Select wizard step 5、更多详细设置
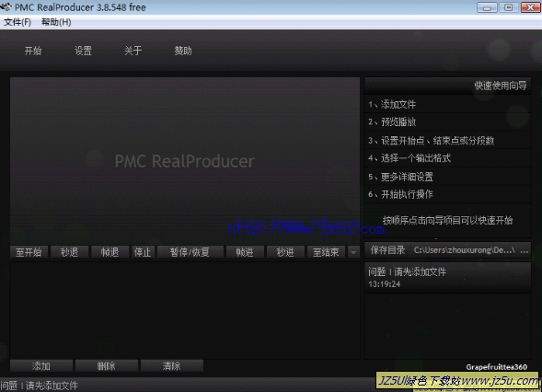Image resolution: width=542 pixels, height=392 pixels. click(x=447, y=177)
